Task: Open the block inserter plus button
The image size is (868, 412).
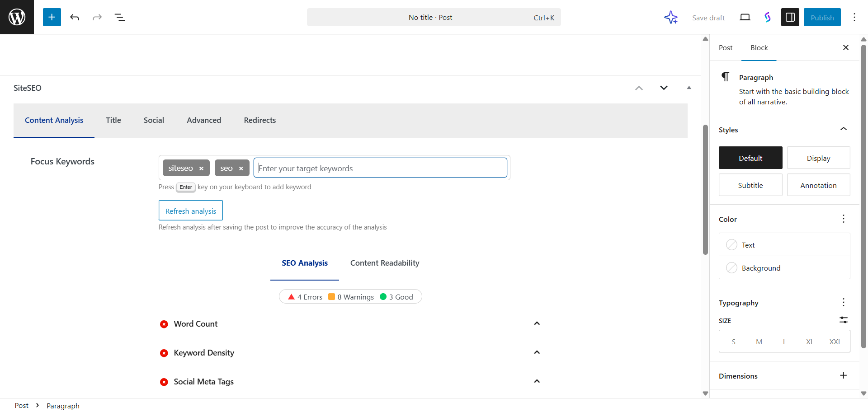Action: [52, 17]
